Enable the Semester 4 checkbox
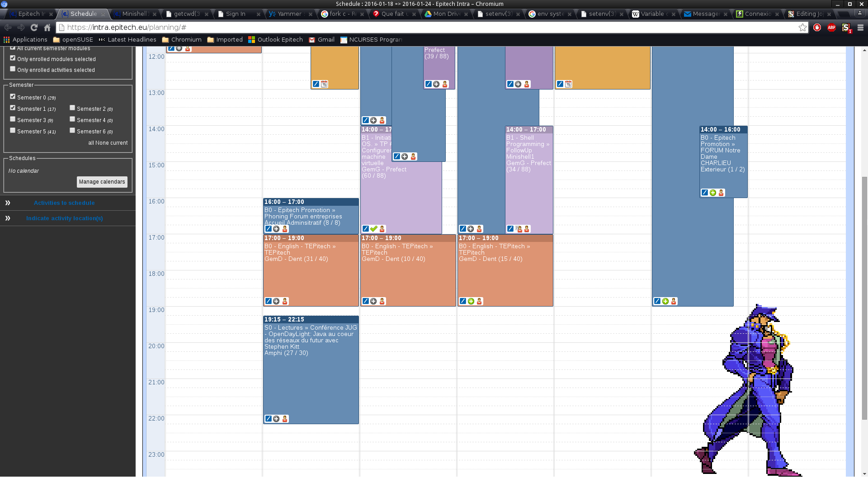Viewport: 868px width, 478px height. click(x=72, y=119)
